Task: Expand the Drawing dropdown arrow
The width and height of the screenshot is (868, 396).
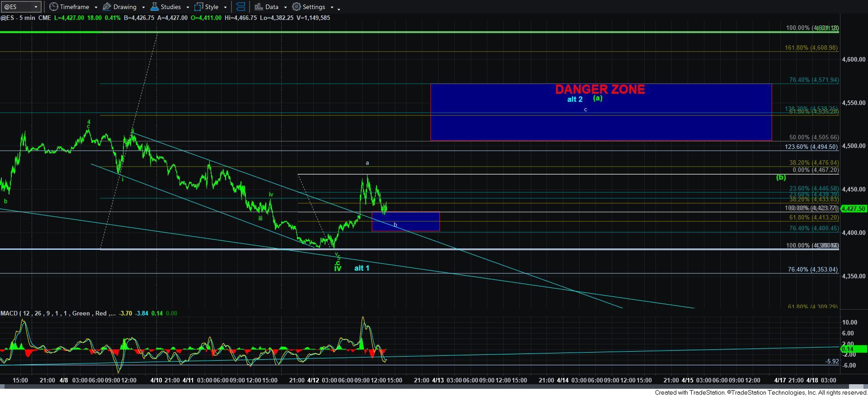Action: coord(143,7)
